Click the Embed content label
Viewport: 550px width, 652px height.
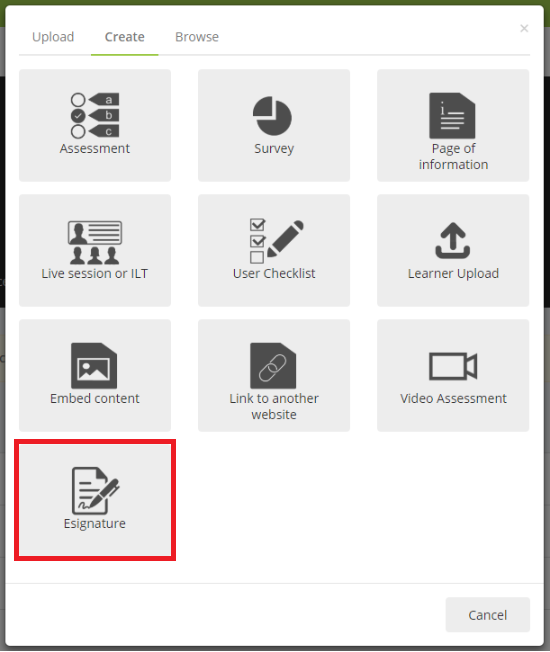pyautogui.click(x=95, y=399)
